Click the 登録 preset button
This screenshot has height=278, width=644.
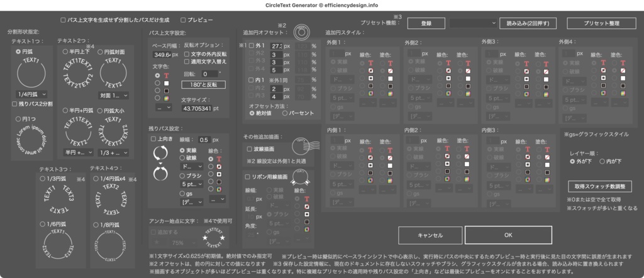tap(426, 23)
